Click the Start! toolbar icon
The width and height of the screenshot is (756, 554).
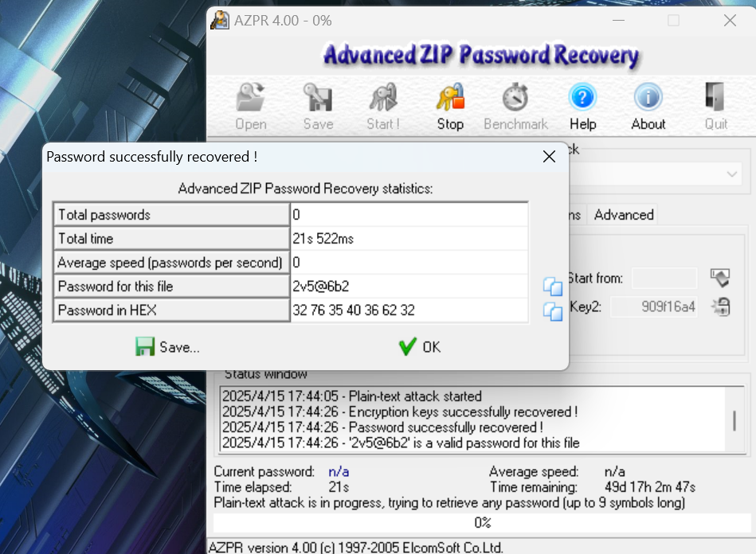click(383, 98)
